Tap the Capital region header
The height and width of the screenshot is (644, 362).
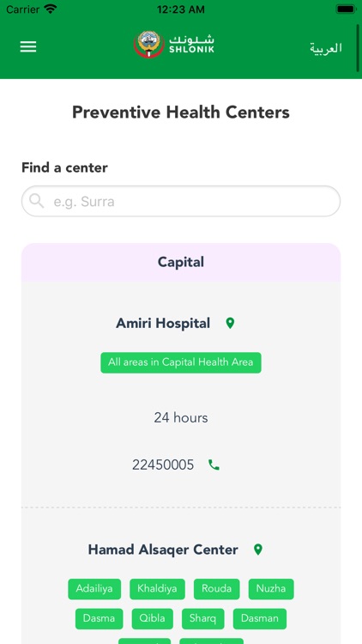[181, 262]
